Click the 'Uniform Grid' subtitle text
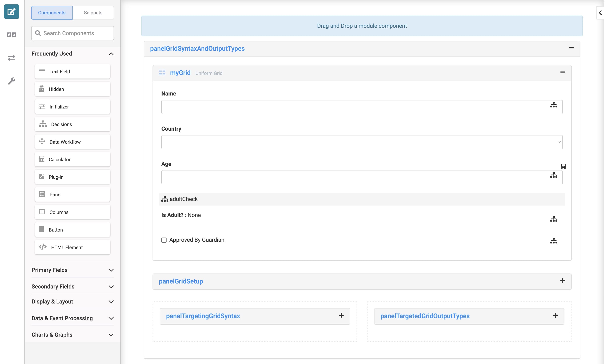The image size is (615, 364). [209, 73]
